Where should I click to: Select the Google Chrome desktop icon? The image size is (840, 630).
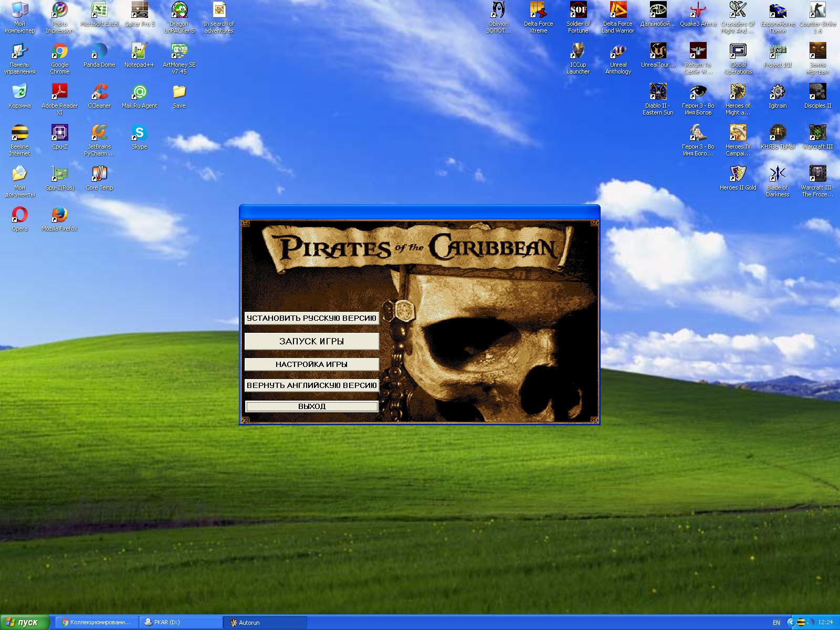coord(59,59)
